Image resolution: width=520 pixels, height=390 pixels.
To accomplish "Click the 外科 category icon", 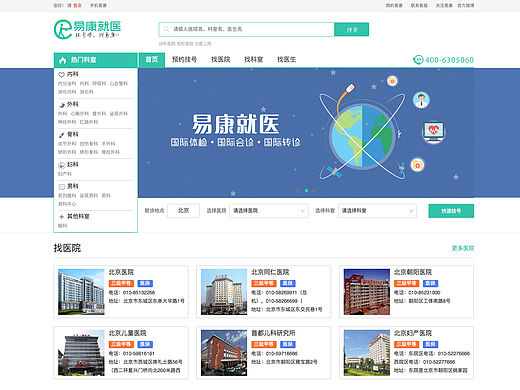I will 62,105.
